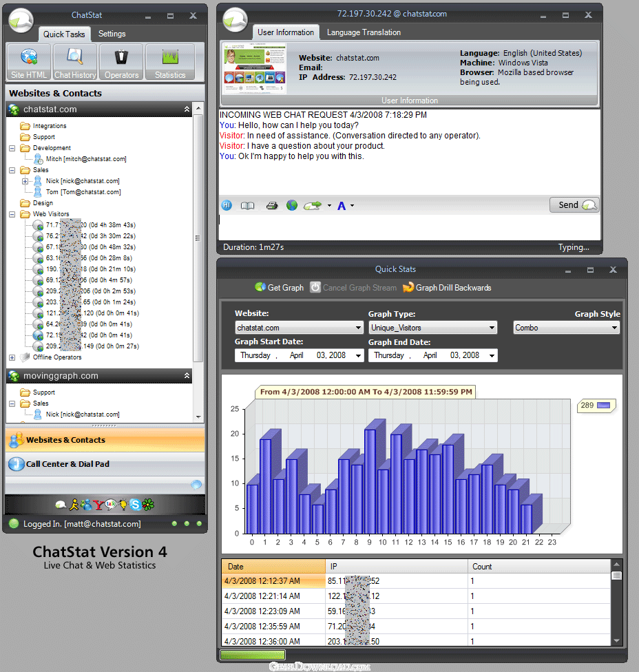
Task: Select Tom [Tom@chatstat.com] operator
Action: click(x=83, y=192)
